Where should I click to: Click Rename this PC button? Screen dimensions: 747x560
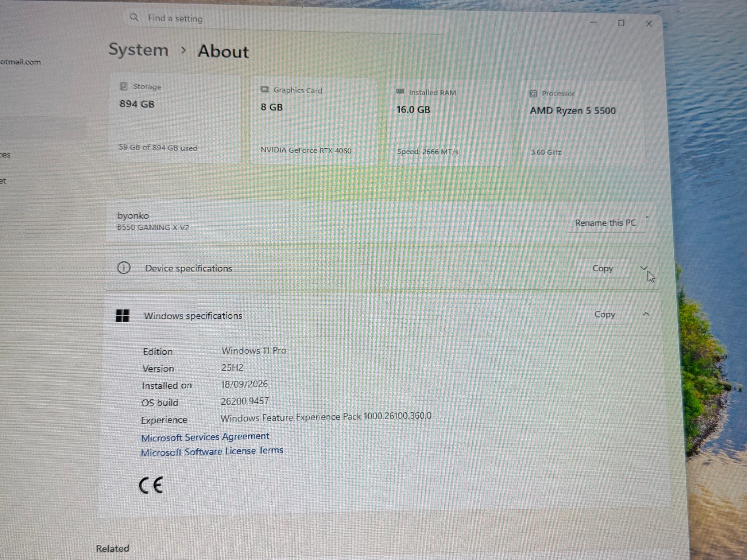click(x=605, y=223)
